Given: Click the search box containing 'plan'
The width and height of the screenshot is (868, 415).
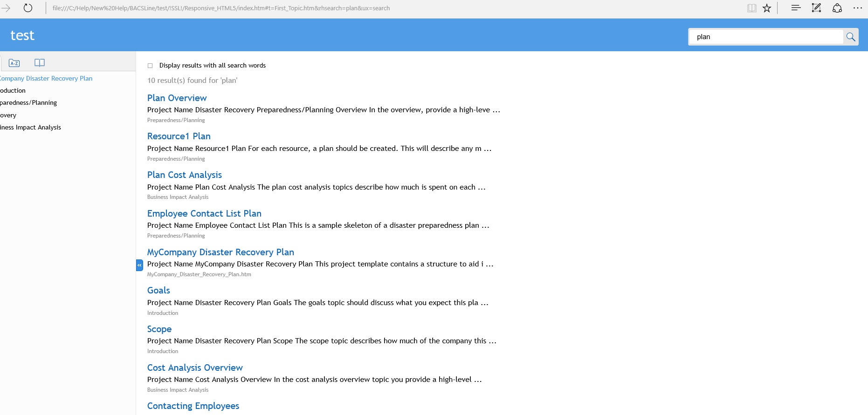Looking at the screenshot, I should click(766, 37).
